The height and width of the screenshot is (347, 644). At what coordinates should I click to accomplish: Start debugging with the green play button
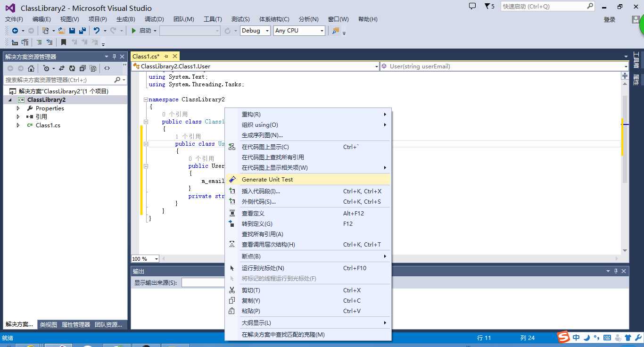tap(134, 31)
